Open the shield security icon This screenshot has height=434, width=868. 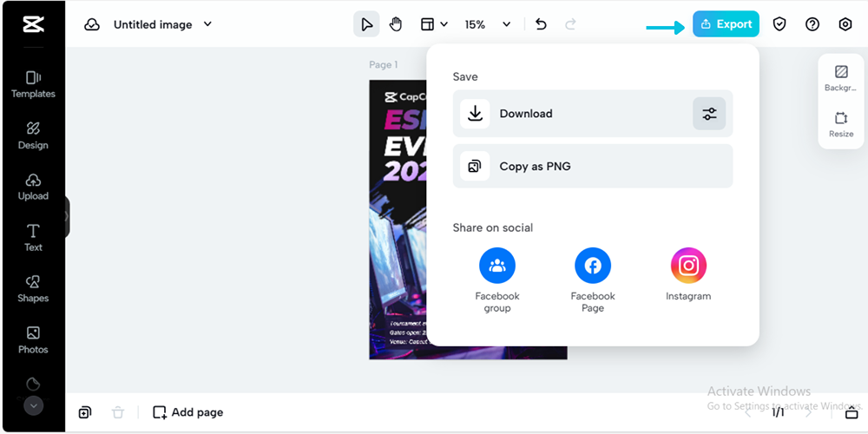[779, 24]
